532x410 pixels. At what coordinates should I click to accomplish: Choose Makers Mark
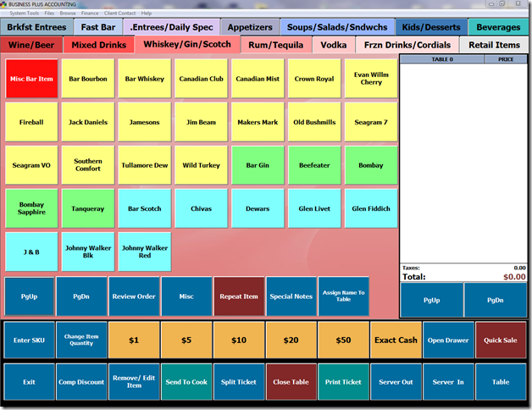tap(258, 122)
